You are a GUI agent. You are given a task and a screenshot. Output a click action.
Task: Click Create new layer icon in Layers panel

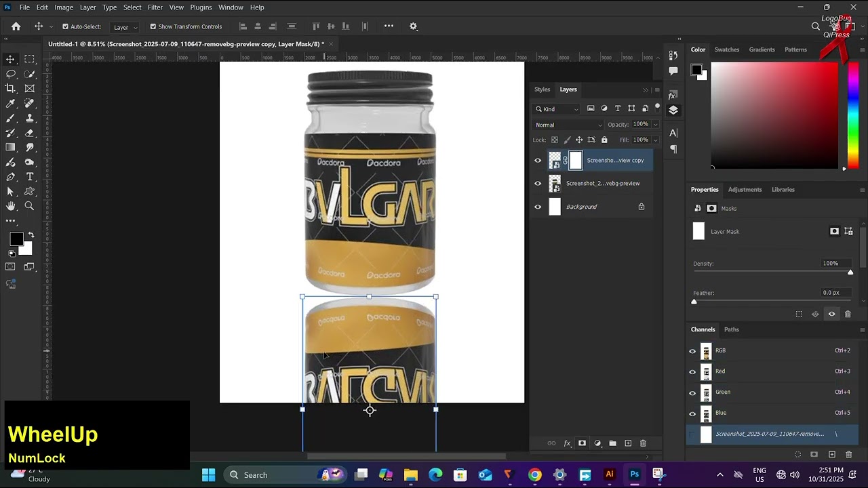pyautogui.click(x=628, y=443)
